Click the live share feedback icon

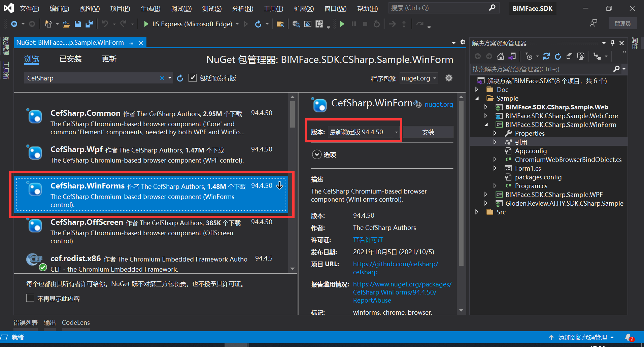pyautogui.click(x=594, y=23)
